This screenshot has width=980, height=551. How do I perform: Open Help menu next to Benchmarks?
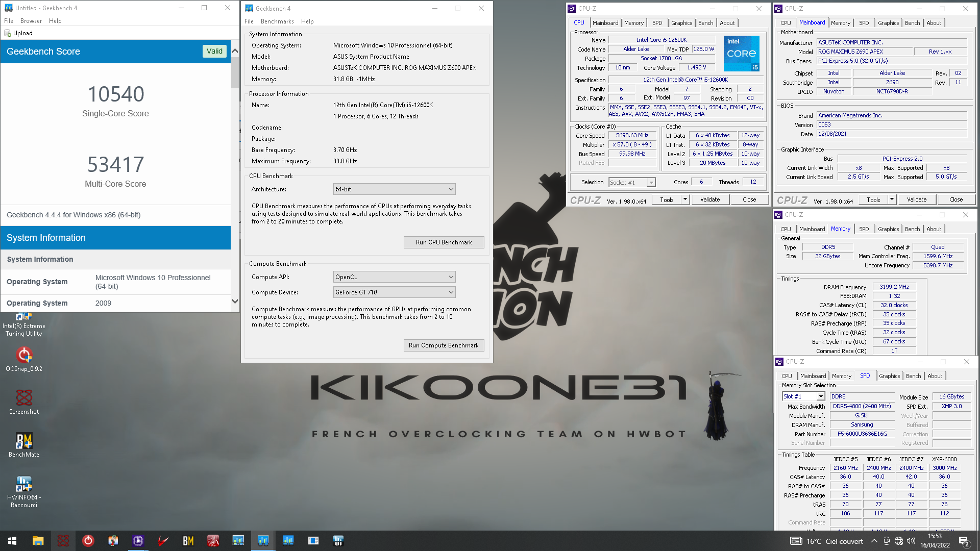(307, 21)
